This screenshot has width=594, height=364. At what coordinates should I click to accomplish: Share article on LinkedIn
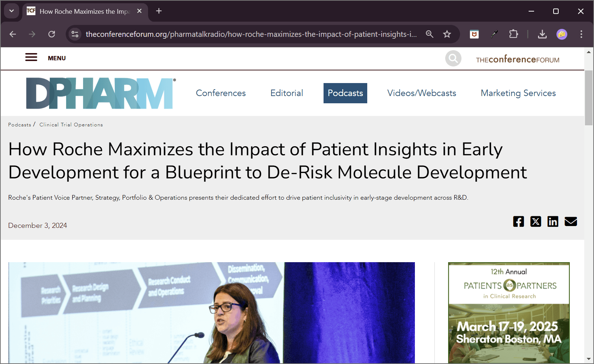(x=553, y=221)
